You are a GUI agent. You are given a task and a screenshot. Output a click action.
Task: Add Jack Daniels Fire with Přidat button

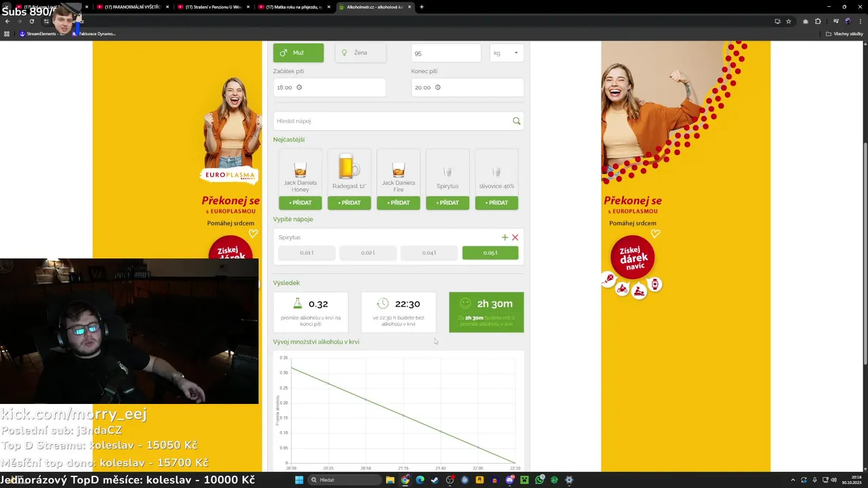(399, 203)
